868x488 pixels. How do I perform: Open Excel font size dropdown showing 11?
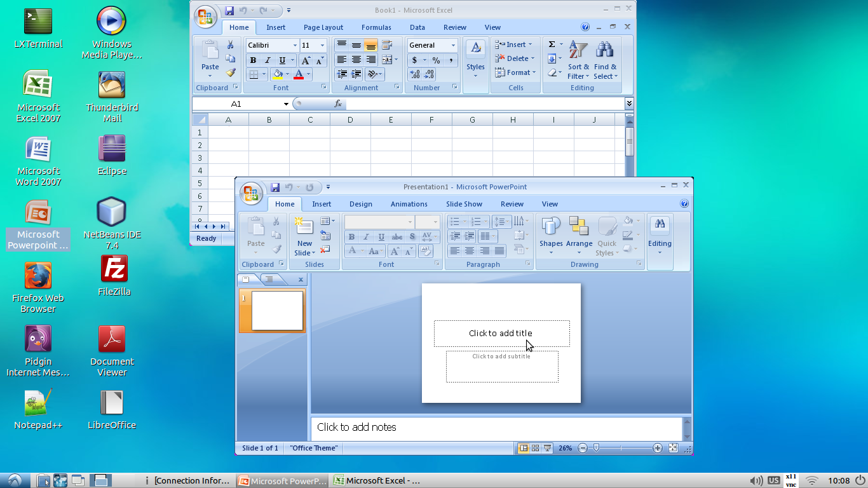323,45
